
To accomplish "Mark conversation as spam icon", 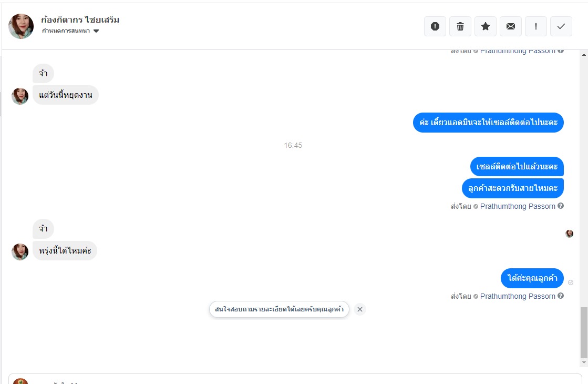I will coord(435,26).
